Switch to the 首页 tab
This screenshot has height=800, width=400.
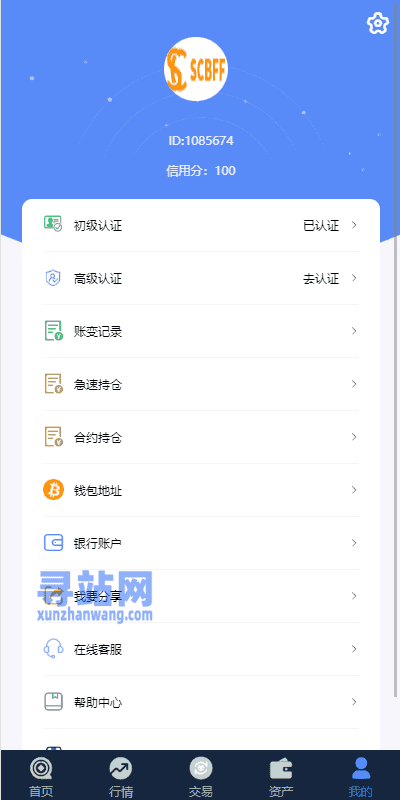(x=41, y=778)
